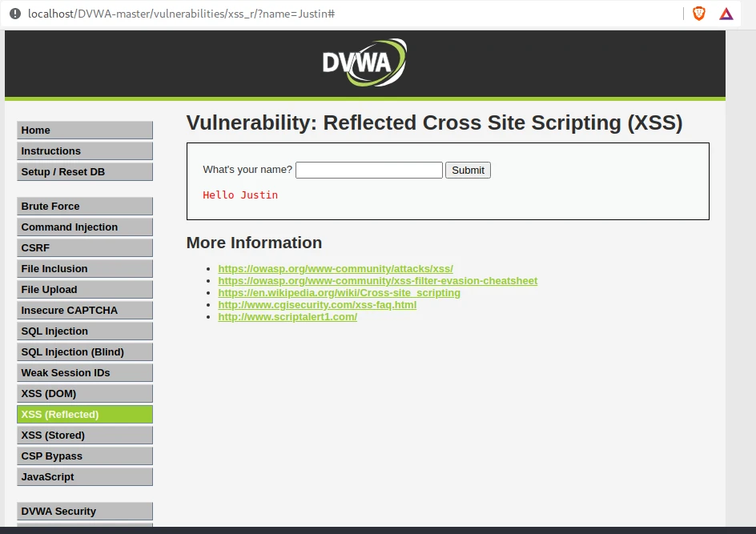Image resolution: width=756 pixels, height=534 pixels.
Task: Open the DVWA Security settings
Action: (84, 512)
